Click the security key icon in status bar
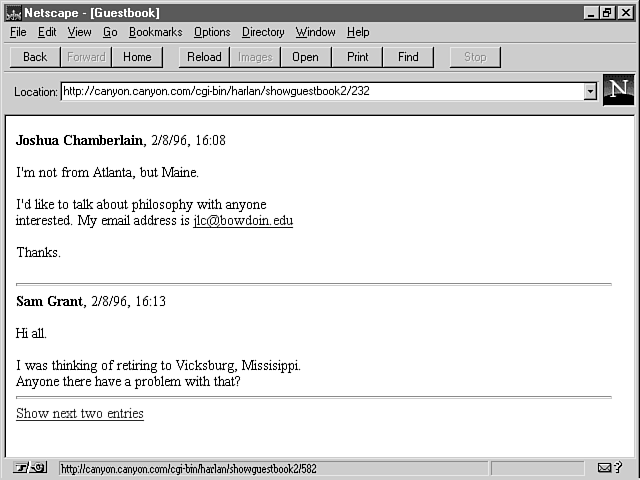640x480 pixels. [30, 467]
